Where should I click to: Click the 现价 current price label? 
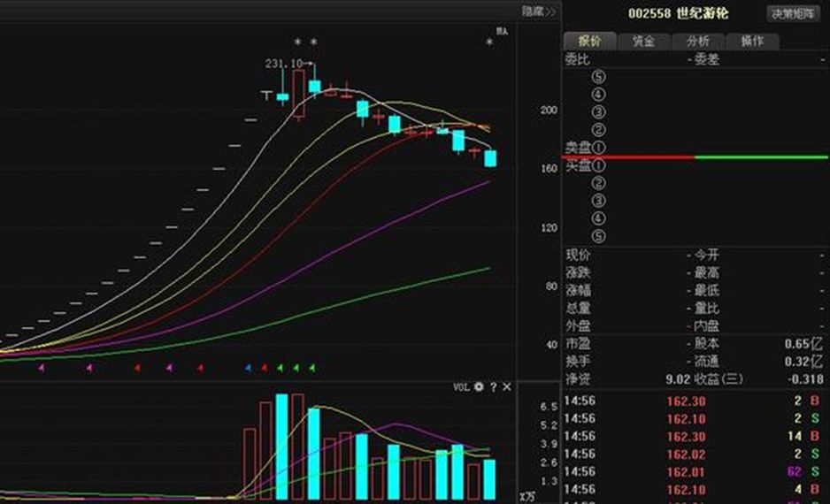click(578, 255)
